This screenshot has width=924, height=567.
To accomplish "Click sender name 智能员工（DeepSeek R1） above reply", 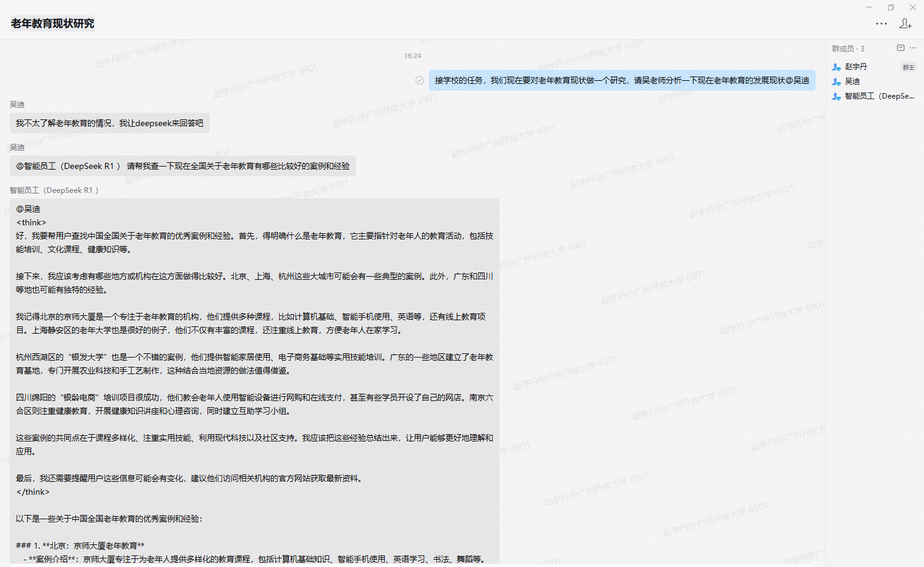I will (54, 190).
